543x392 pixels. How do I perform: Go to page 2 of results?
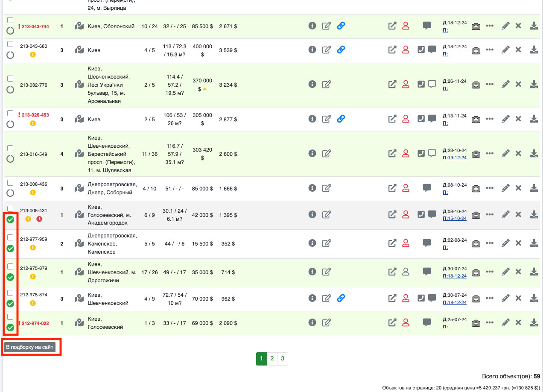(x=272, y=359)
